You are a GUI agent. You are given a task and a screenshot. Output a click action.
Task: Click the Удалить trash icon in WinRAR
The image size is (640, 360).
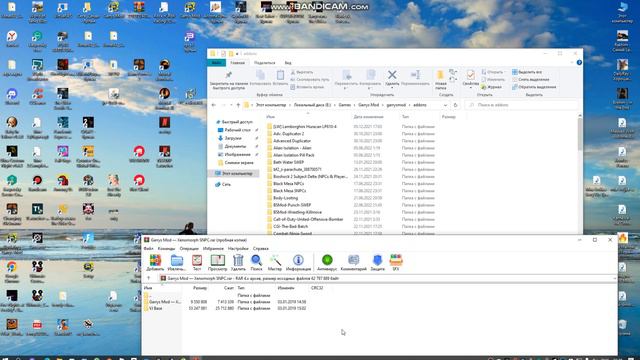coord(238,260)
